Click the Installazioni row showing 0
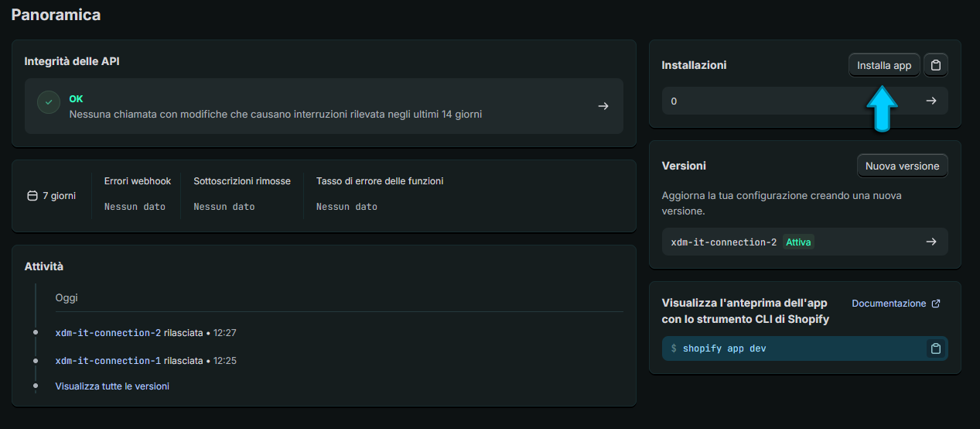The height and width of the screenshot is (429, 980). coord(805,101)
